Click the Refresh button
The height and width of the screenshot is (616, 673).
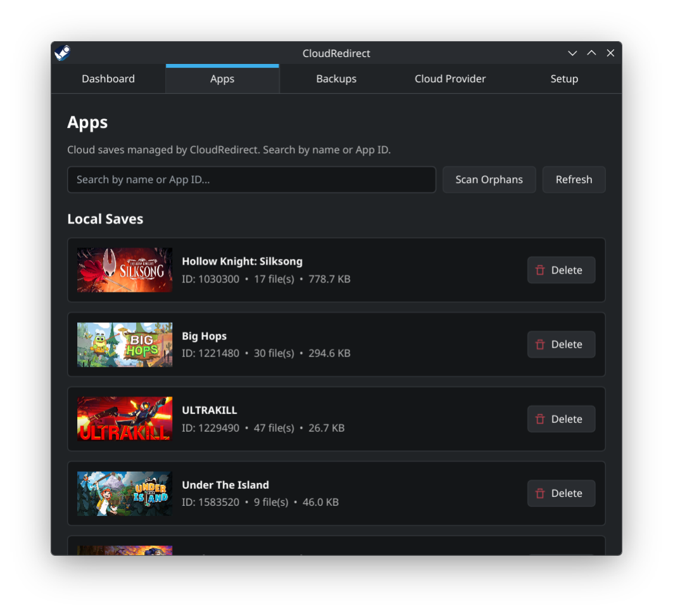pos(574,179)
